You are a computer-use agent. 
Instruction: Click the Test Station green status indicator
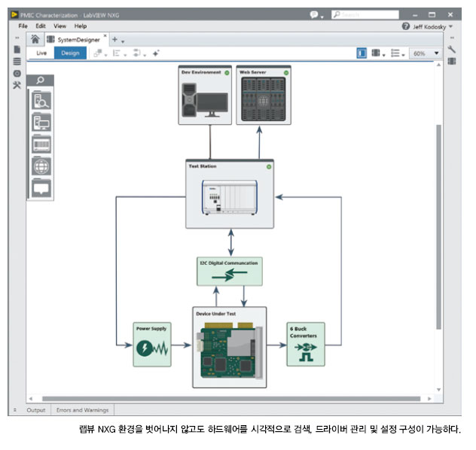pyautogui.click(x=269, y=167)
